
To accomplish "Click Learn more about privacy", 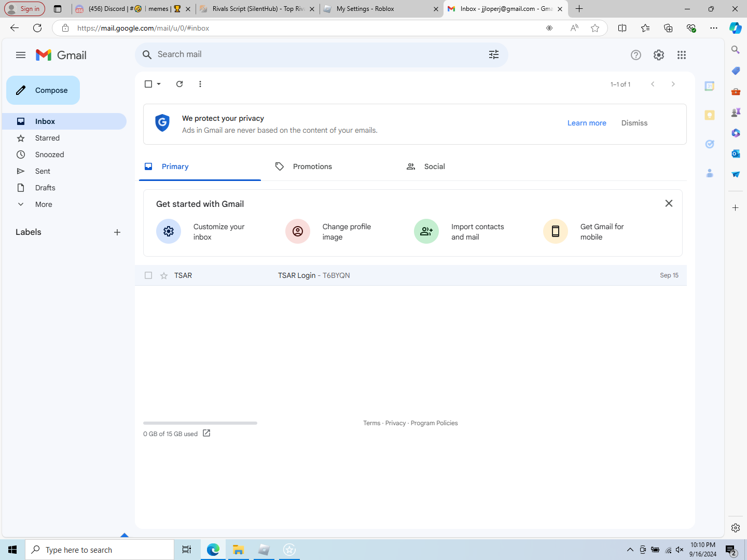I will click(587, 123).
